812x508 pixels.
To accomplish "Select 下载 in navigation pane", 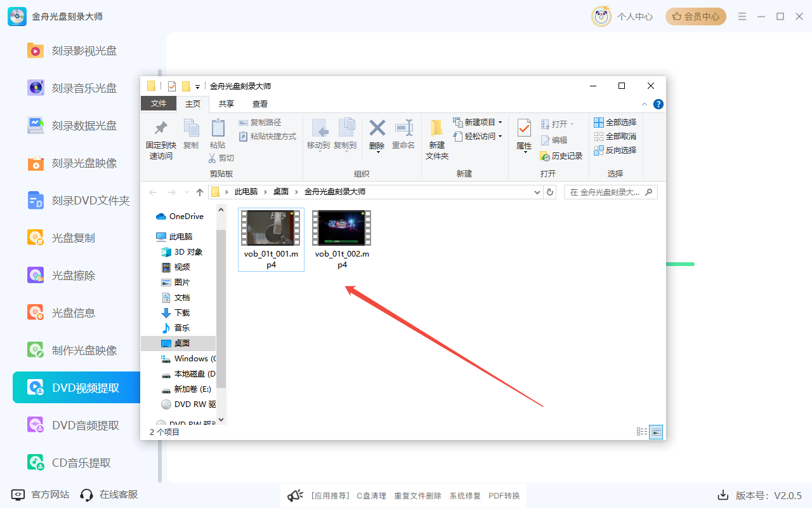I will click(x=176, y=312).
